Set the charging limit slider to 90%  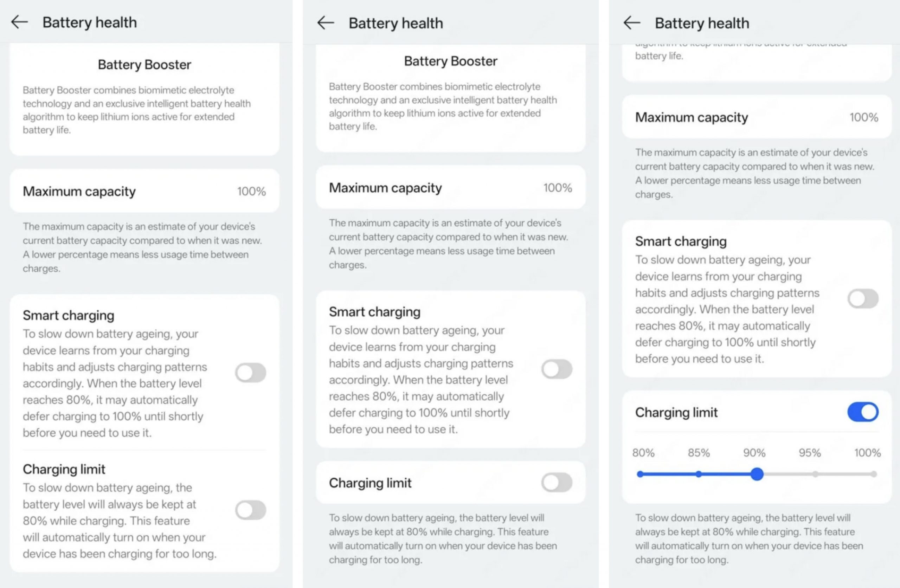click(x=757, y=474)
